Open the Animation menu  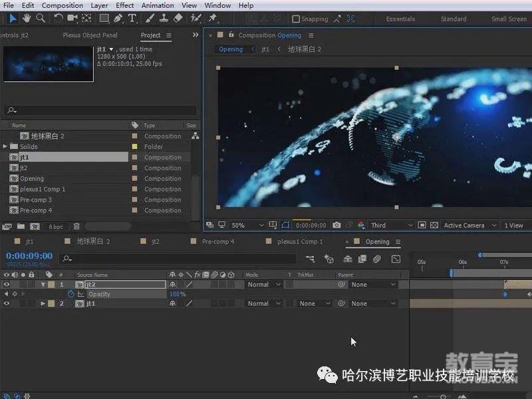pos(158,5)
